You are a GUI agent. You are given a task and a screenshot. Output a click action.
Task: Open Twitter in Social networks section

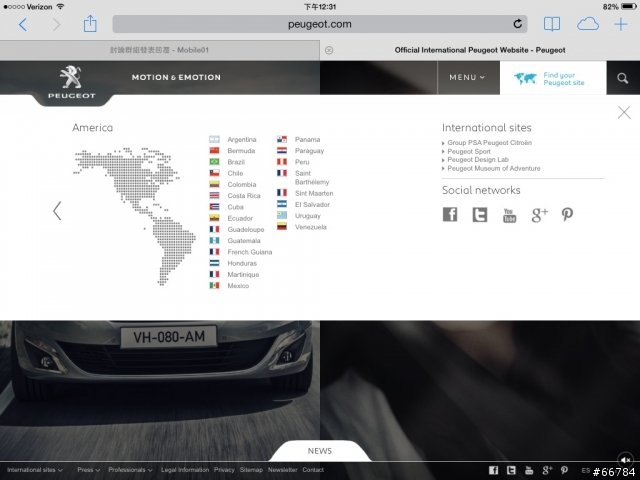tap(480, 214)
